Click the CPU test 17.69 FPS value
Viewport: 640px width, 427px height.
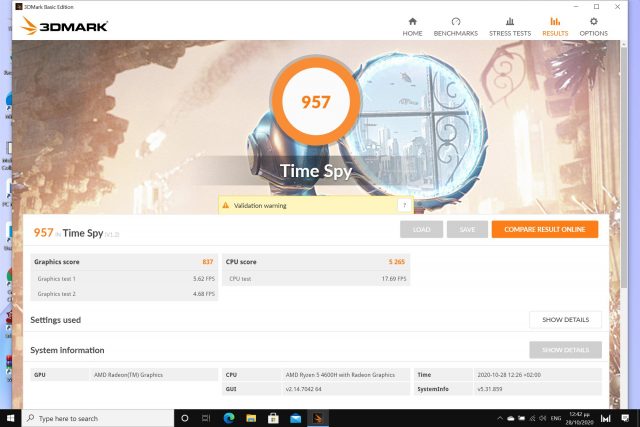point(394,279)
